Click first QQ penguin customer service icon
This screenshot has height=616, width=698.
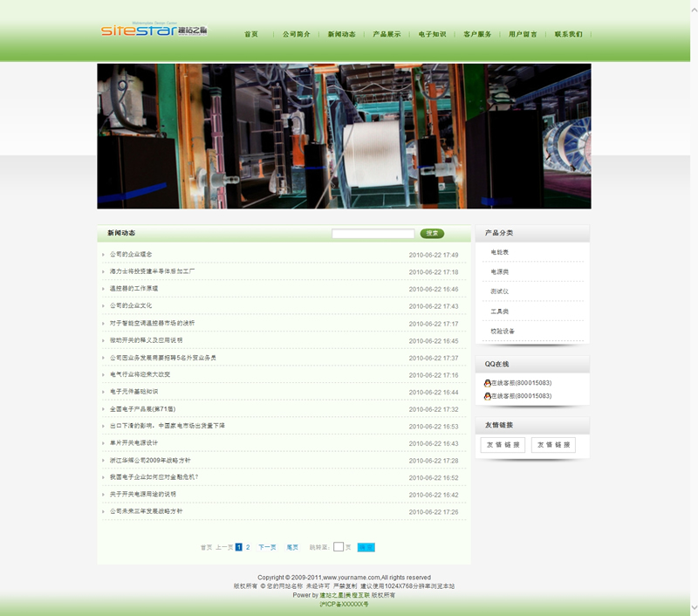(488, 383)
